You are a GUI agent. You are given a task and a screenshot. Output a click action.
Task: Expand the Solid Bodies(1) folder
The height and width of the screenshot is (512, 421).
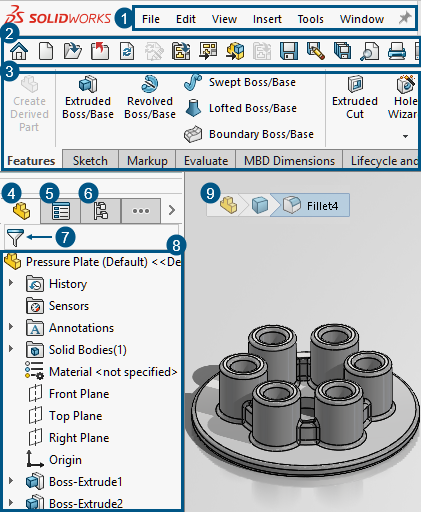11,349
